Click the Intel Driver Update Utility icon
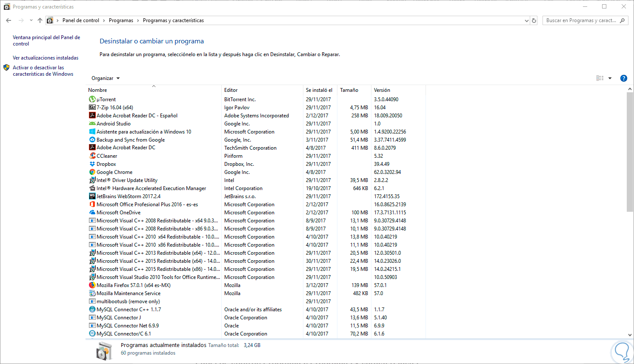The height and width of the screenshot is (364, 634). [92, 180]
